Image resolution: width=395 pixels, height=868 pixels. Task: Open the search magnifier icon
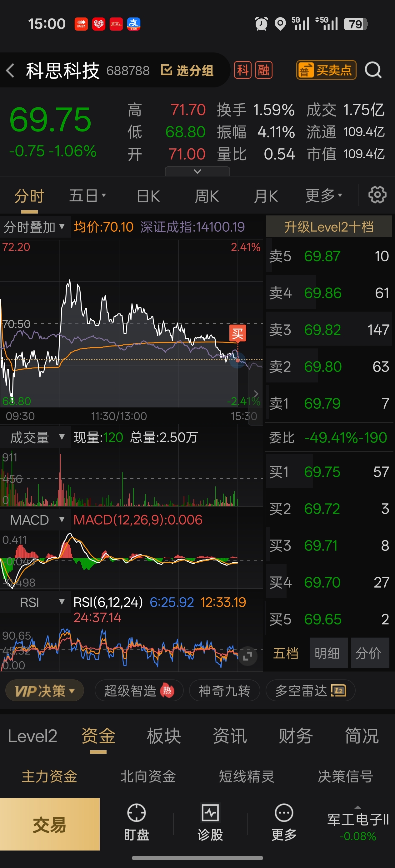click(373, 71)
